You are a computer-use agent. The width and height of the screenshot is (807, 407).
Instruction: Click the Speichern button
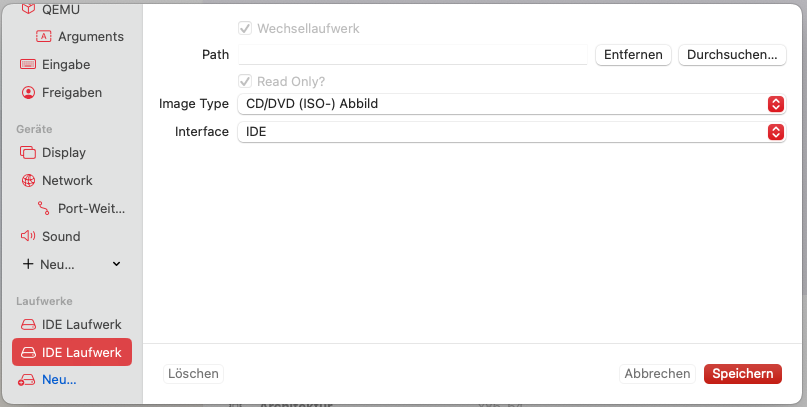point(742,374)
